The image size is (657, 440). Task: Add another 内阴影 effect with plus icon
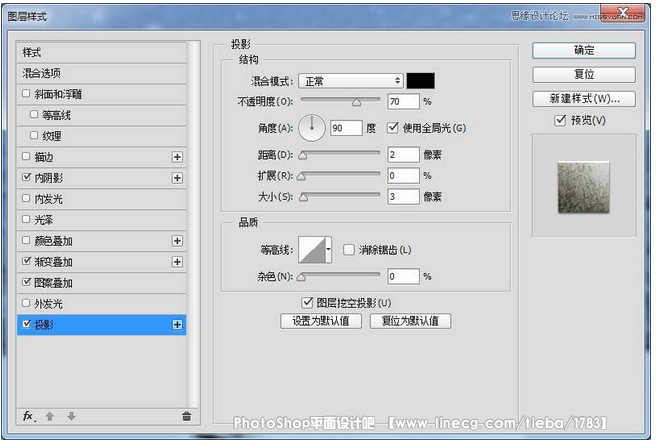pyautogui.click(x=177, y=178)
